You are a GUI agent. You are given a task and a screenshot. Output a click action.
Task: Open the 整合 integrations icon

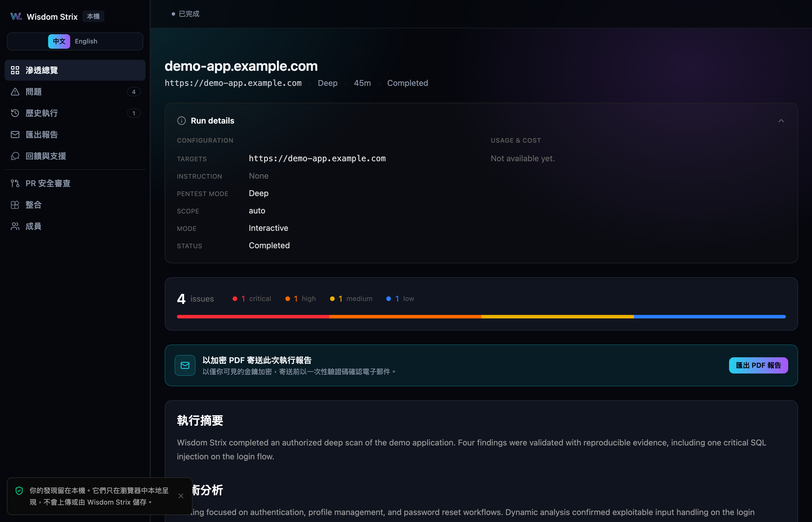click(x=15, y=205)
